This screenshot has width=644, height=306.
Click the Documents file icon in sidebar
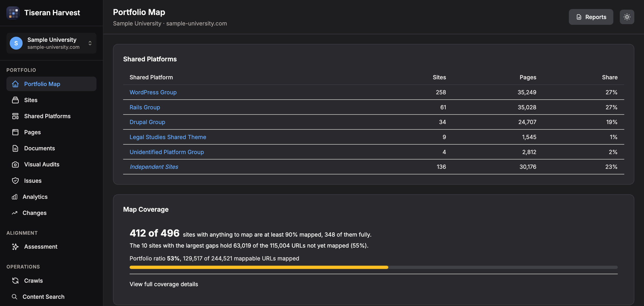tap(15, 148)
